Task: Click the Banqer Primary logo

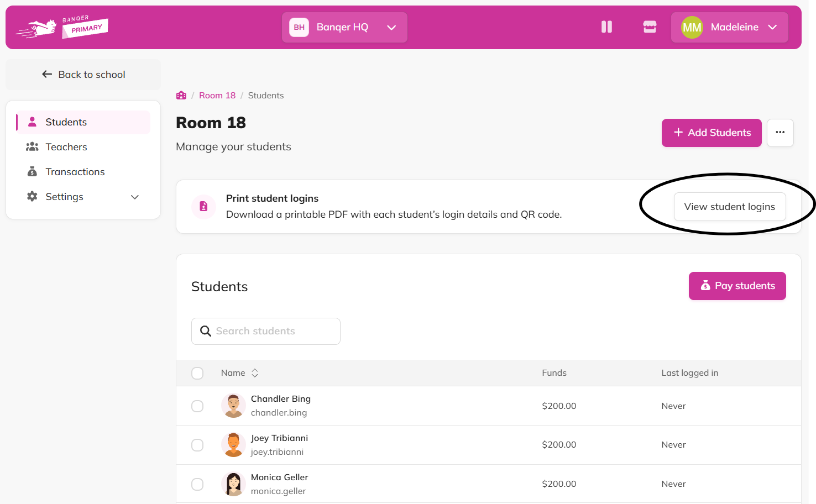Action: (61, 27)
